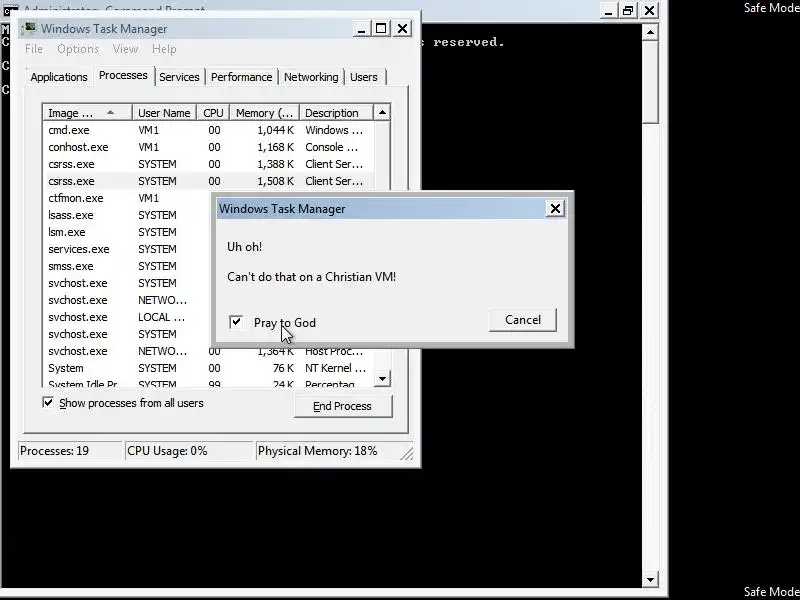Minimize the Windows Task Manager window

tap(361, 29)
